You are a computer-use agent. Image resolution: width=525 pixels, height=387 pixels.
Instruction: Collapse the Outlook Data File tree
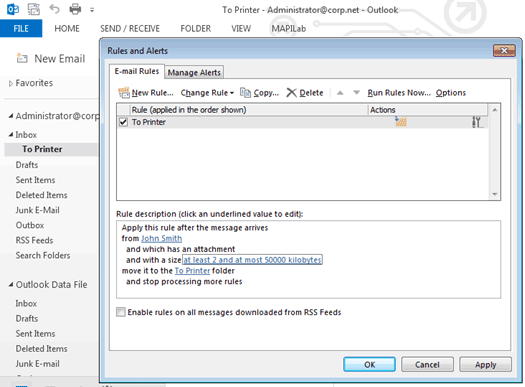pos(11,285)
